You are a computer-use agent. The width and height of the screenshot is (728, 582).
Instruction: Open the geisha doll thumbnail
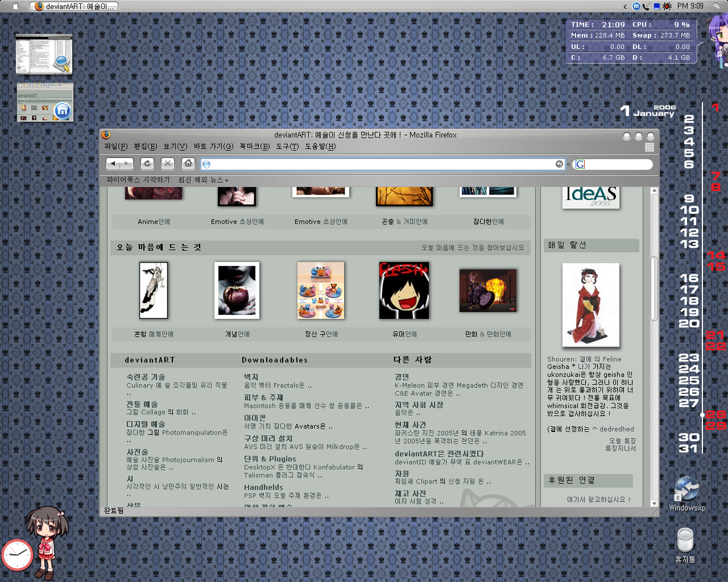pyautogui.click(x=591, y=305)
